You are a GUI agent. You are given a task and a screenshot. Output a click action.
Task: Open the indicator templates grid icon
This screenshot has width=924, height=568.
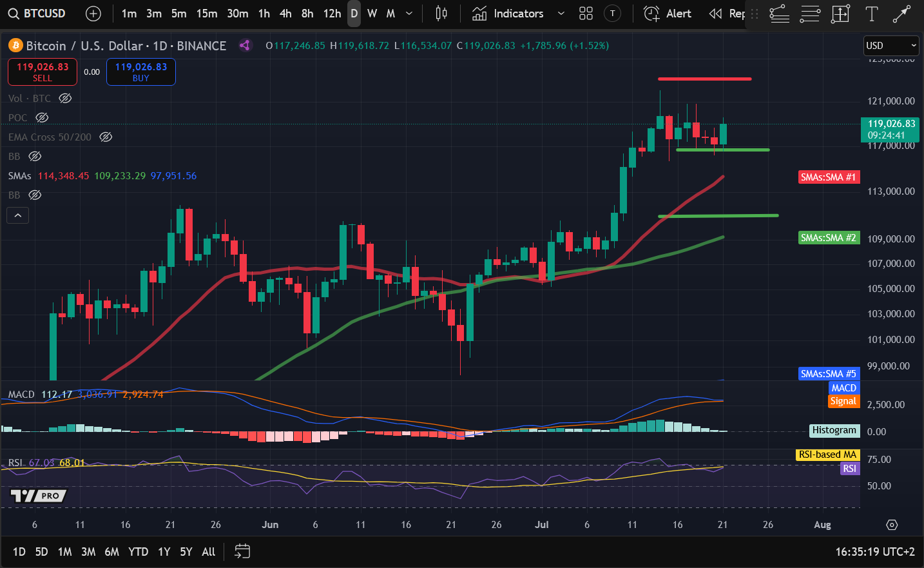586,14
